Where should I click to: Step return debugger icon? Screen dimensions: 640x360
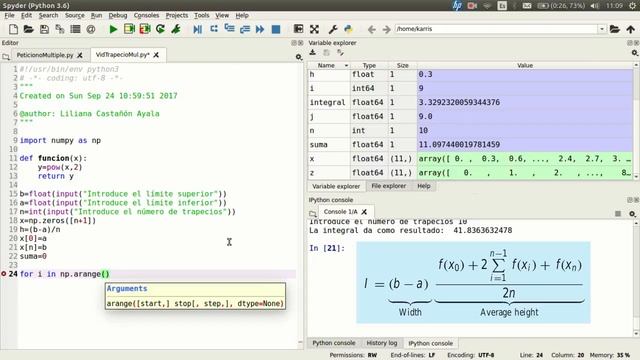245,29
